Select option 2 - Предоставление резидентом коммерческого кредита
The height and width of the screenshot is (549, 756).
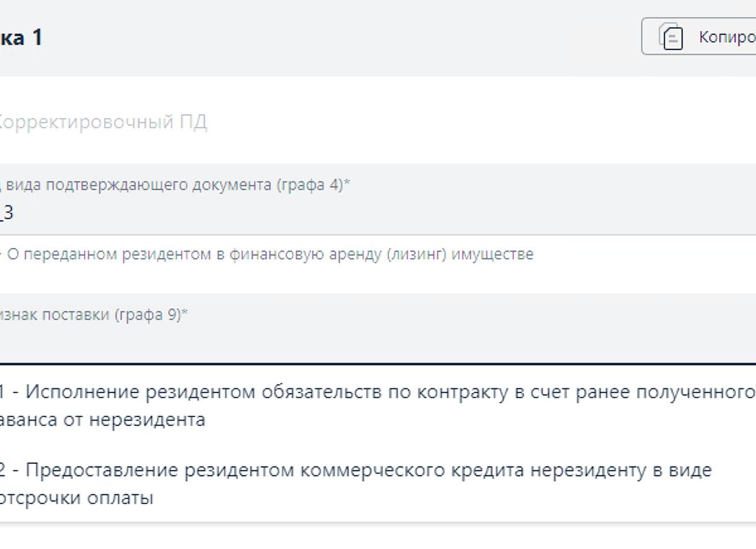click(x=378, y=484)
